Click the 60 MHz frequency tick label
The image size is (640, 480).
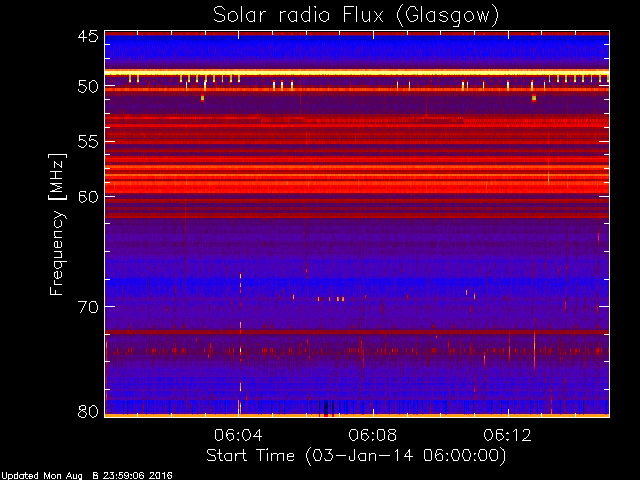87,196
